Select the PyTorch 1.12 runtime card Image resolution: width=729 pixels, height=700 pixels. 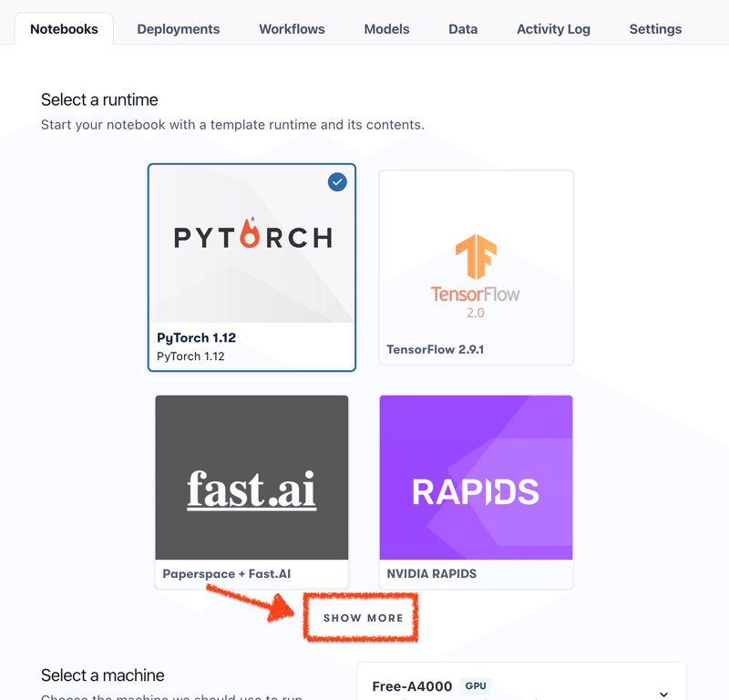pos(252,267)
